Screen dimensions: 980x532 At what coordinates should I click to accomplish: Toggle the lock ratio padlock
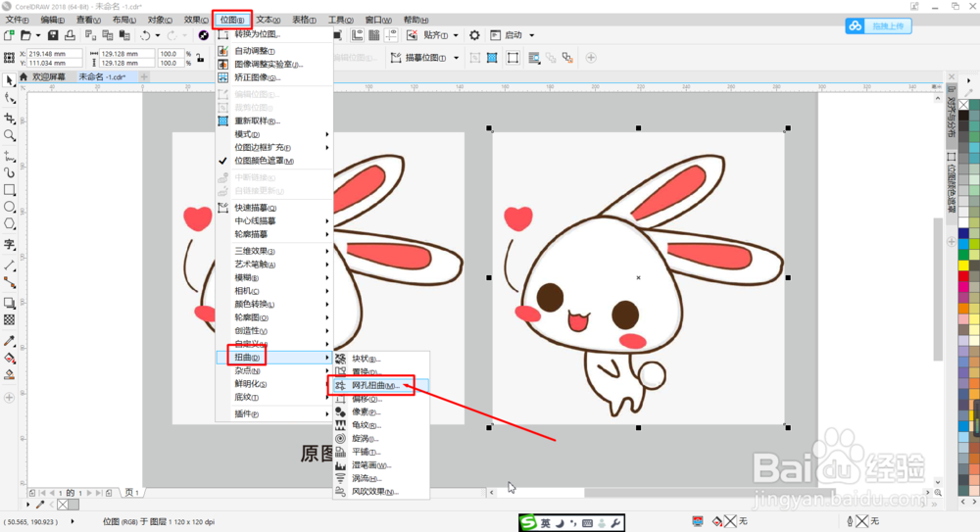tap(200, 58)
